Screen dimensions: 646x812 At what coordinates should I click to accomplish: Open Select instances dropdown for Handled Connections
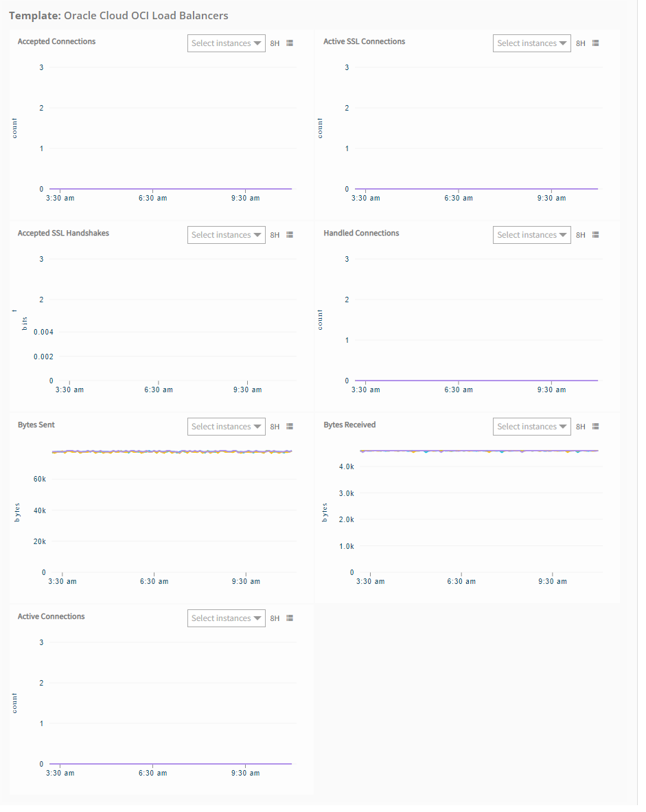[x=531, y=235]
